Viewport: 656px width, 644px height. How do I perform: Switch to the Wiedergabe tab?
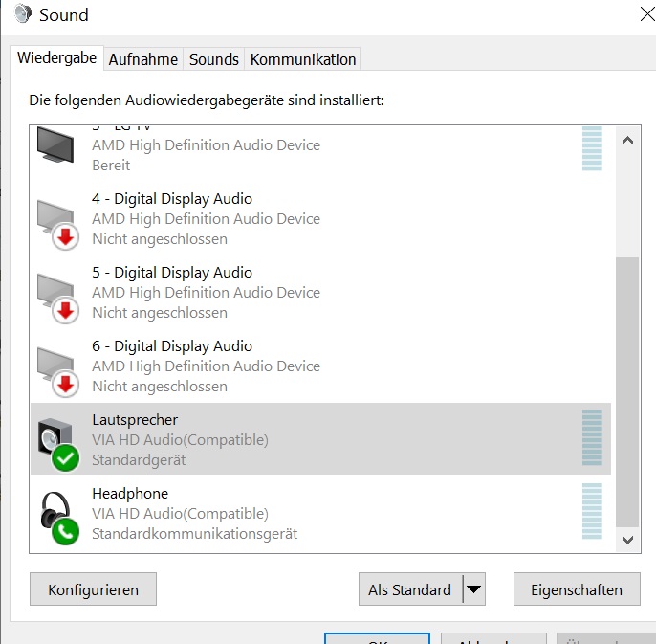click(x=57, y=57)
